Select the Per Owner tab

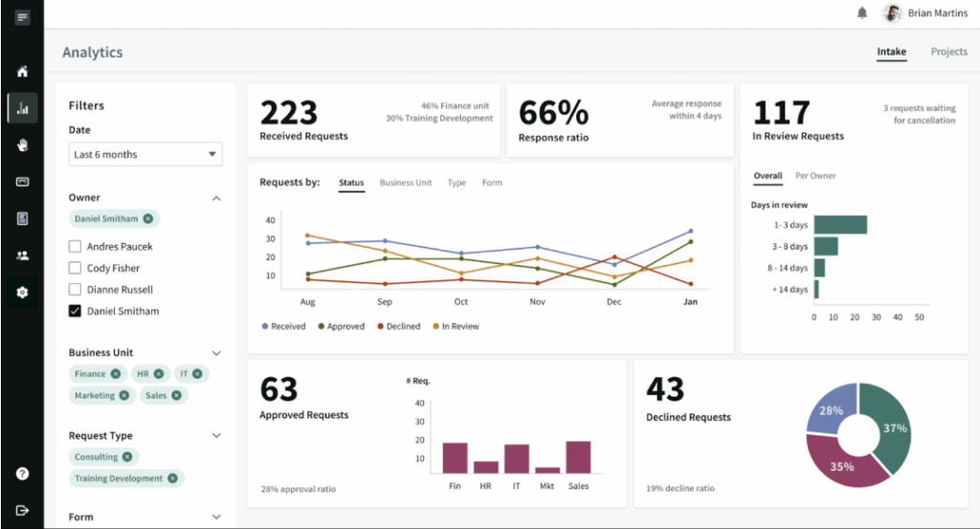[815, 176]
